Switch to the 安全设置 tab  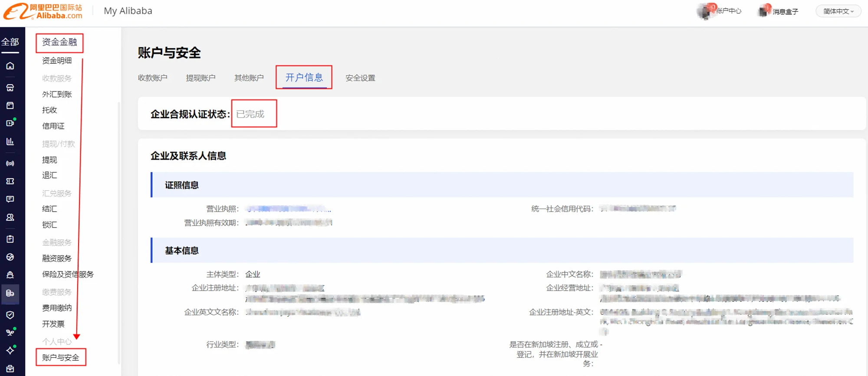[x=360, y=78]
